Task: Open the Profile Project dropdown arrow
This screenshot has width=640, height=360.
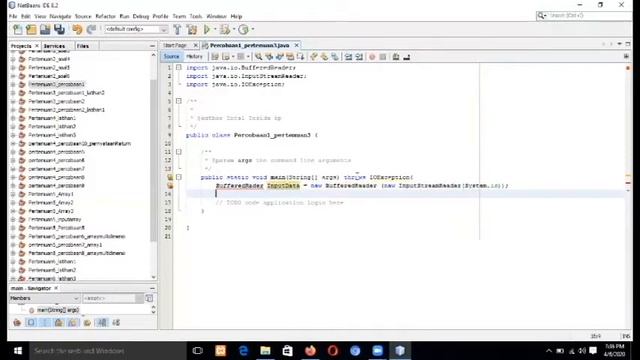Action: coord(253,29)
